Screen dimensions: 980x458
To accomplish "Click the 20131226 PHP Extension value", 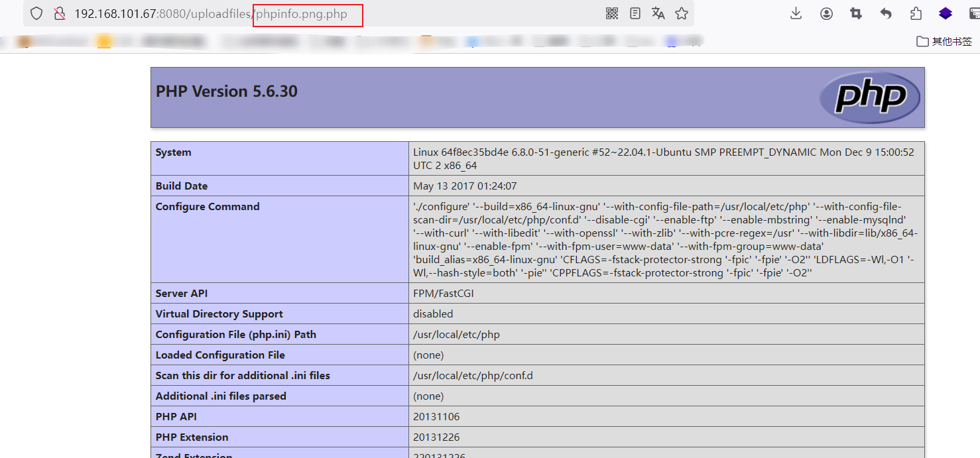I will [436, 437].
